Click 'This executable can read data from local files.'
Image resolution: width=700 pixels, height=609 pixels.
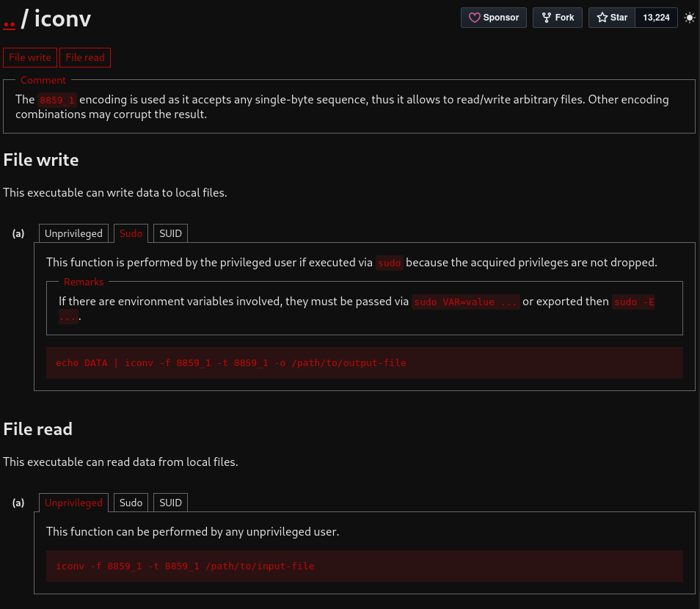tap(120, 462)
